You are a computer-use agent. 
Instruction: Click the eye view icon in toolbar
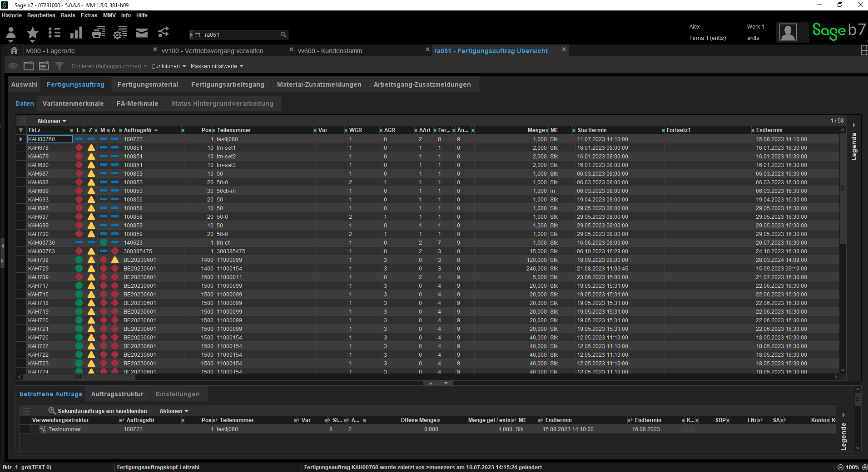[x=13, y=66]
